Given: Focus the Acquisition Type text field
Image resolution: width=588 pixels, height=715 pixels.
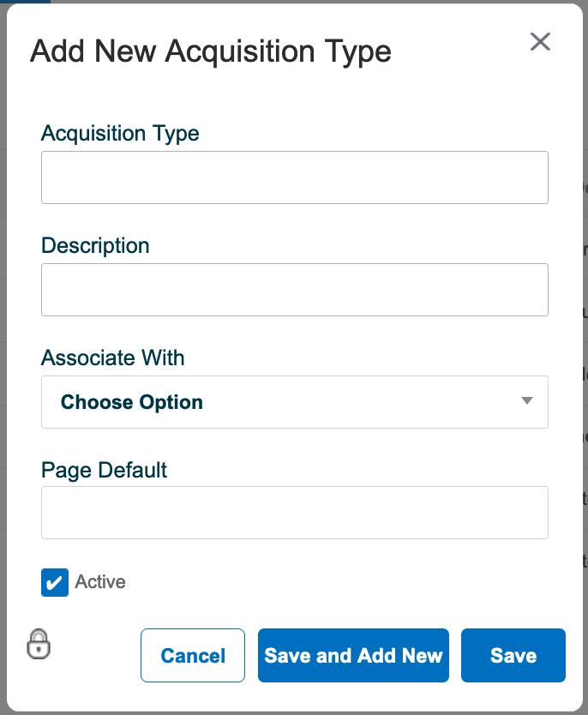Looking at the screenshot, I should (295, 177).
